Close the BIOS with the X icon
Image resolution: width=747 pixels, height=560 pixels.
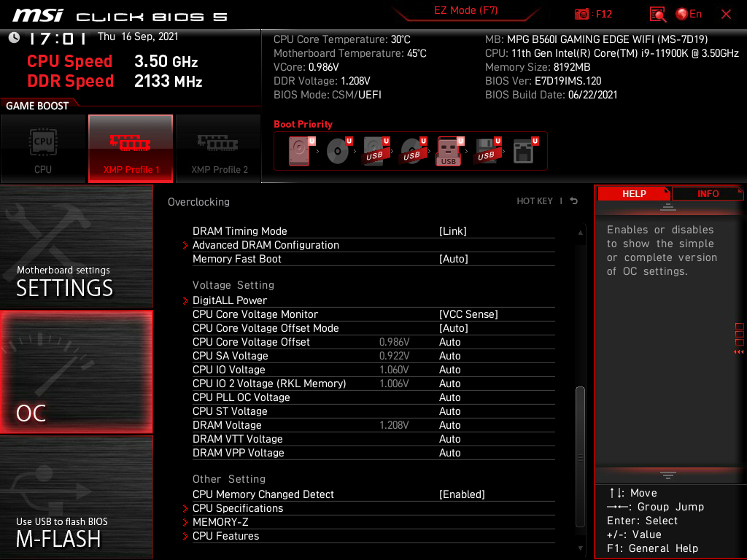pyautogui.click(x=726, y=15)
